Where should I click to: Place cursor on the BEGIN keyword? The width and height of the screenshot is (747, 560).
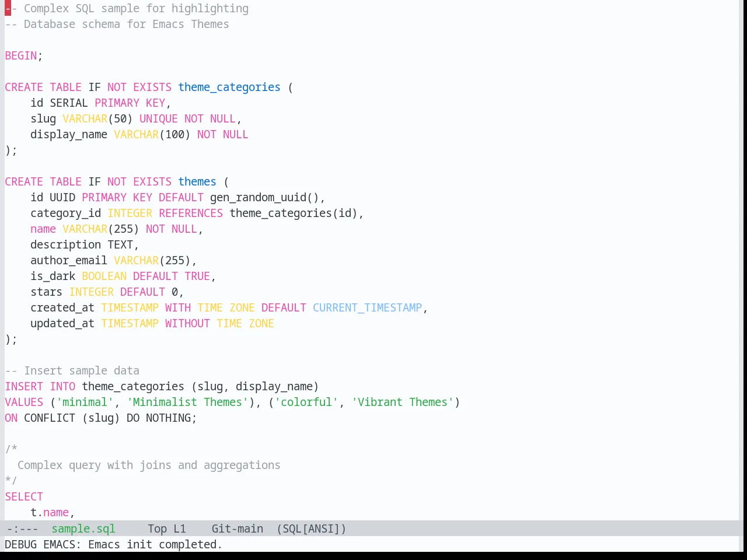pyautogui.click(x=21, y=55)
